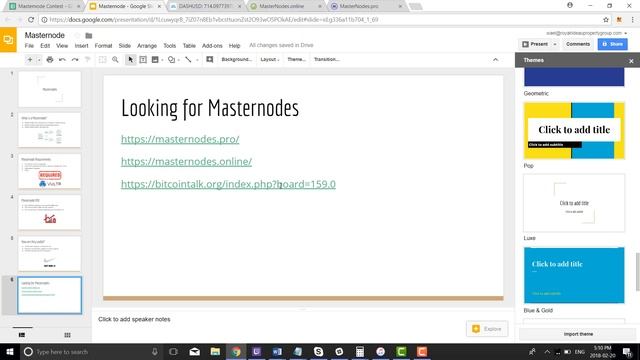Image resolution: width=640 pixels, height=360 pixels.
Task: Open the Comments button
Action: [578, 44]
